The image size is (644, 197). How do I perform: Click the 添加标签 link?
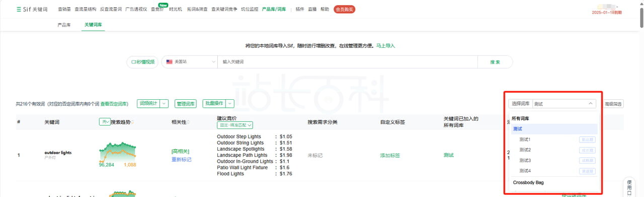[390, 155]
